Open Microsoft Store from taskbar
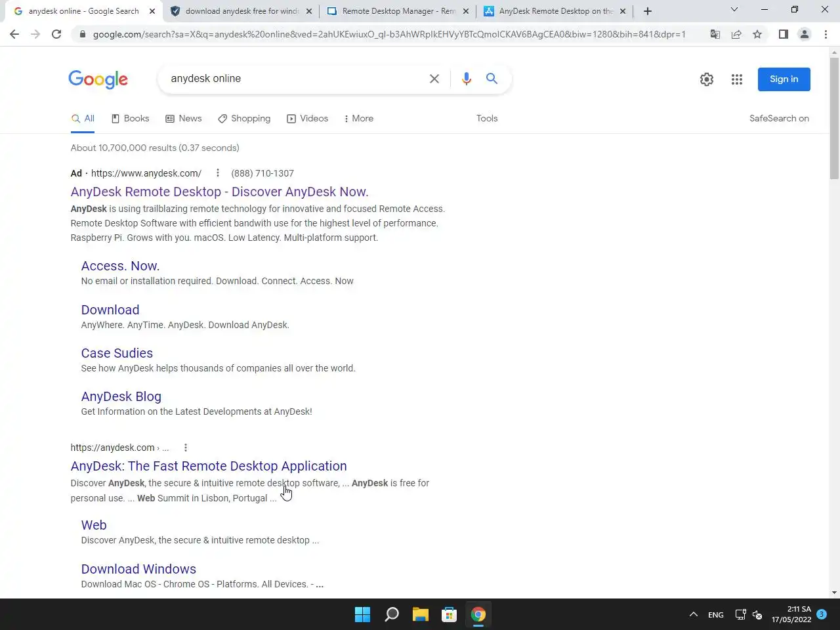This screenshot has width=840, height=630. (x=450, y=614)
